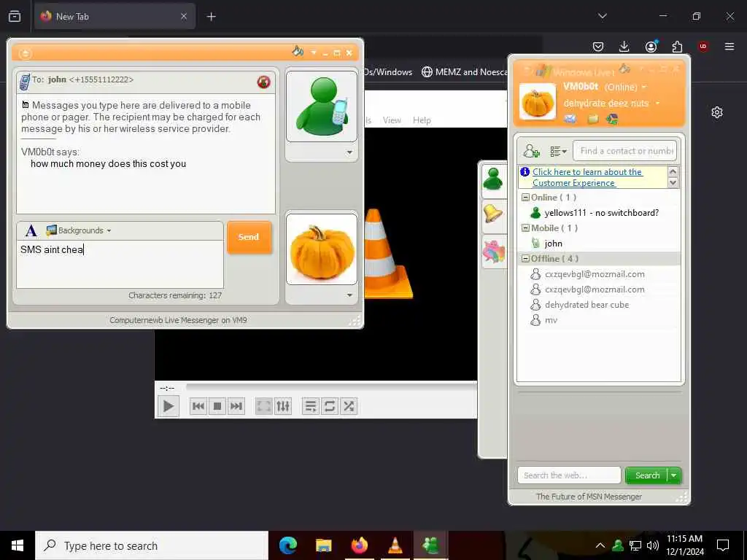Click VLC's stop button
The height and width of the screenshot is (560, 747).
point(217,406)
